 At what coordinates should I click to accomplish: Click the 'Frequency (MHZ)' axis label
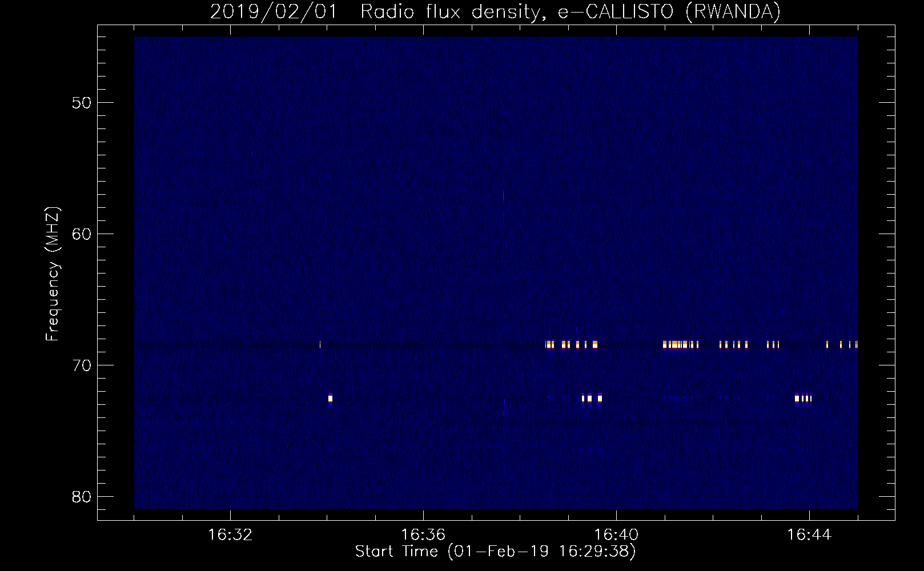(53, 274)
